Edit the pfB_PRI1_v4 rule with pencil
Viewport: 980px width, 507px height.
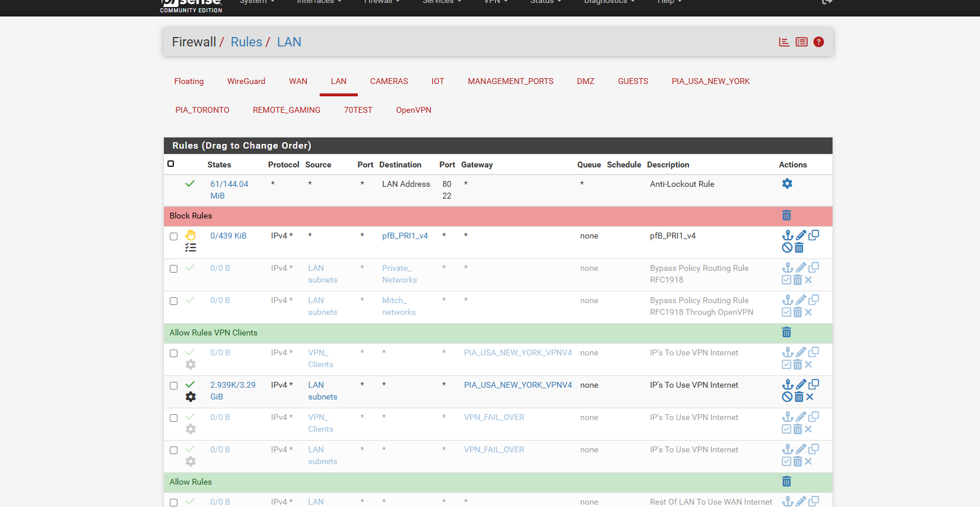point(801,236)
